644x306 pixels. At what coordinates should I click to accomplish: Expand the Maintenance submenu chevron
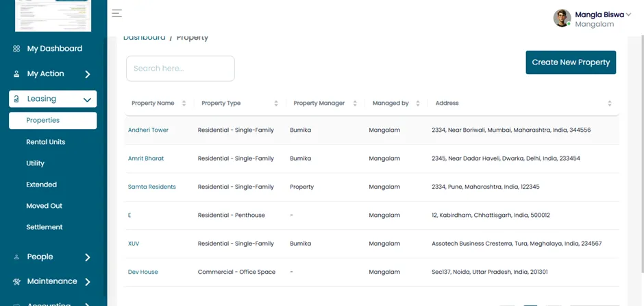88,282
